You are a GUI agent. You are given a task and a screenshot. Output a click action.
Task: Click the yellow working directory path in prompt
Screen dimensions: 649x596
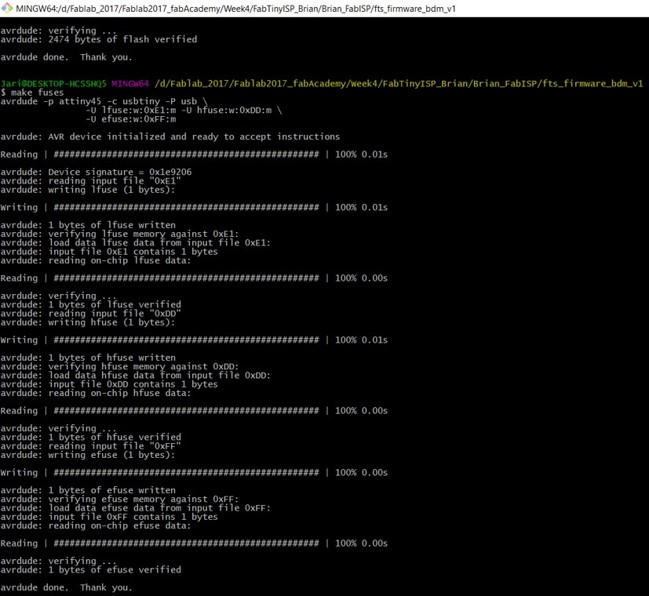(399, 84)
